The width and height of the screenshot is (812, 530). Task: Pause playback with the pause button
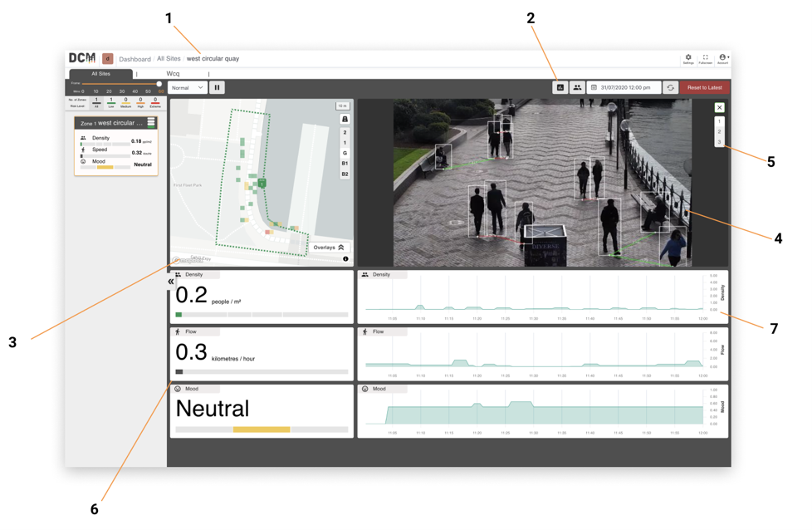(217, 87)
